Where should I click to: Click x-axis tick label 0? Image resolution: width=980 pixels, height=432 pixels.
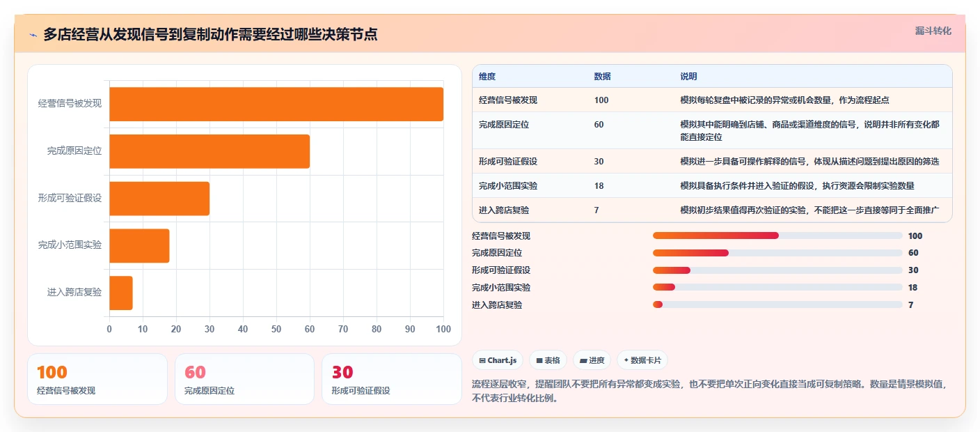(109, 329)
